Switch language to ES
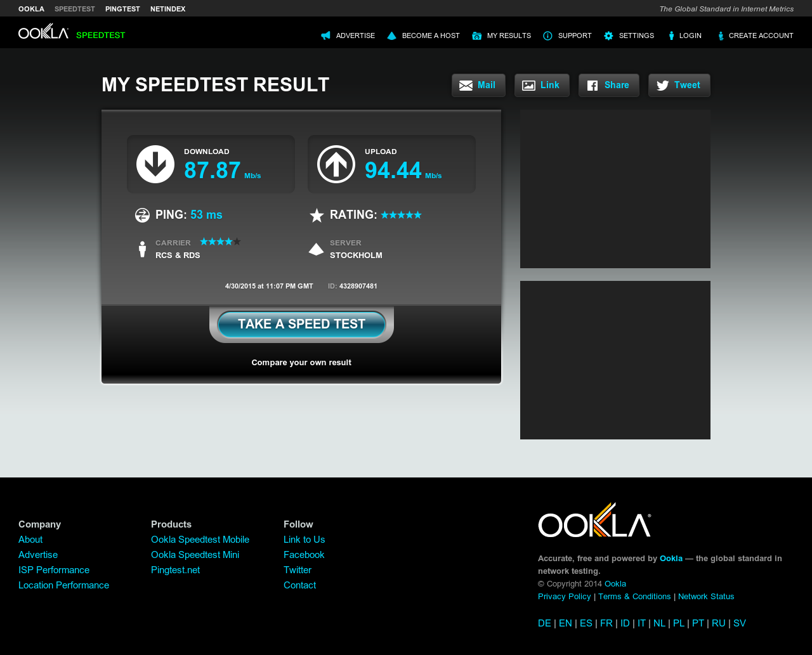Image resolution: width=812 pixels, height=655 pixels. click(x=586, y=623)
